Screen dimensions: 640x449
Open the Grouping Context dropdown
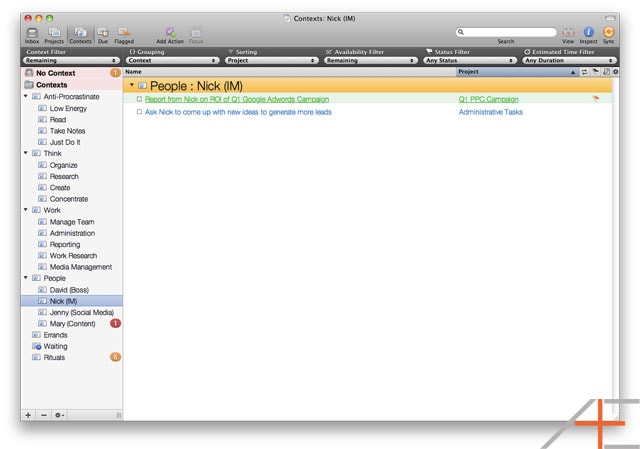tap(172, 60)
